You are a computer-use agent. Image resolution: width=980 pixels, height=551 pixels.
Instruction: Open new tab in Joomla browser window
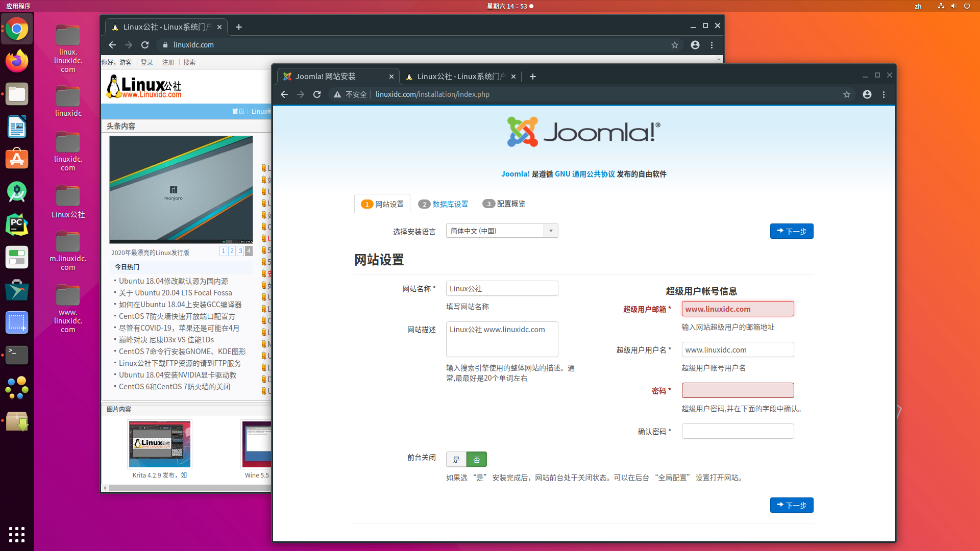coord(533,77)
